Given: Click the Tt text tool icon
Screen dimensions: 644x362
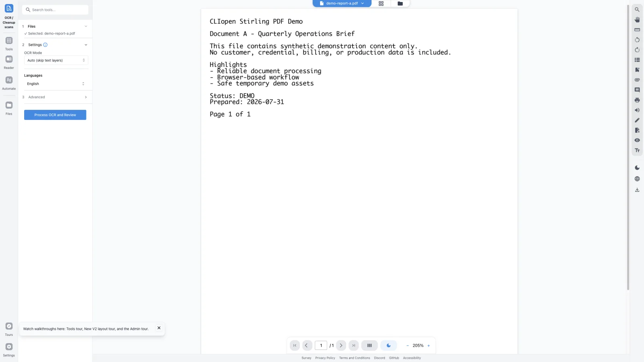Looking at the screenshot, I should tap(637, 150).
